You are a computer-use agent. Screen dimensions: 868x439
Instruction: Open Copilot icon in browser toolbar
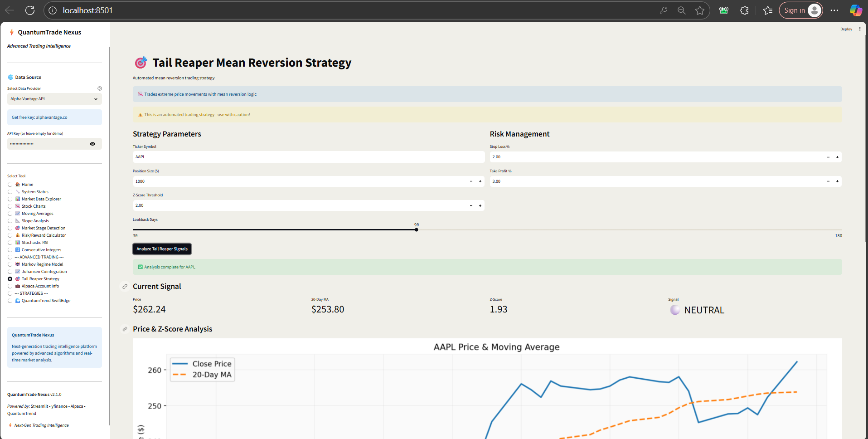click(x=856, y=10)
